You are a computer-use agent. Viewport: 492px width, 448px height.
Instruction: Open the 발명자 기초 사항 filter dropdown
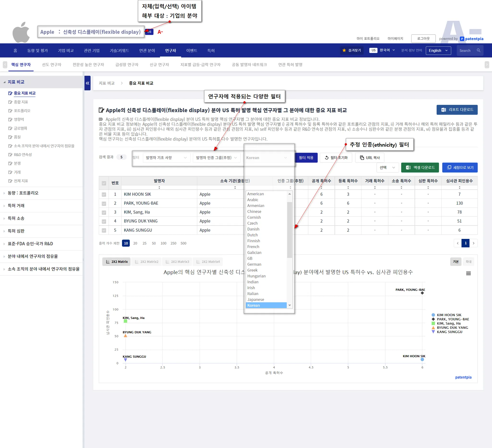coord(166,158)
